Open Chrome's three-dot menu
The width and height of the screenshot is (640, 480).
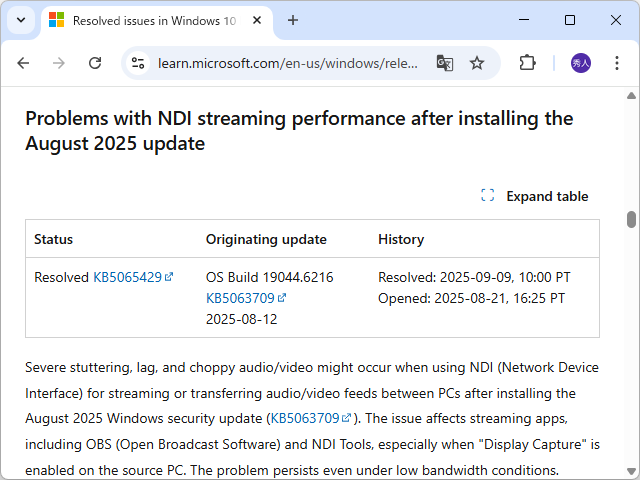[617, 63]
